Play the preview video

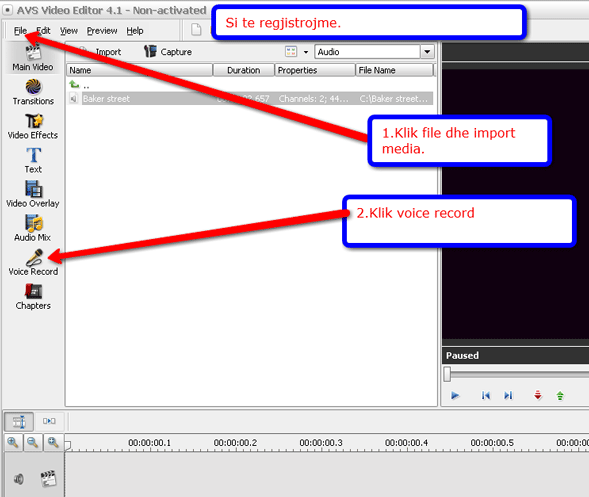click(455, 395)
